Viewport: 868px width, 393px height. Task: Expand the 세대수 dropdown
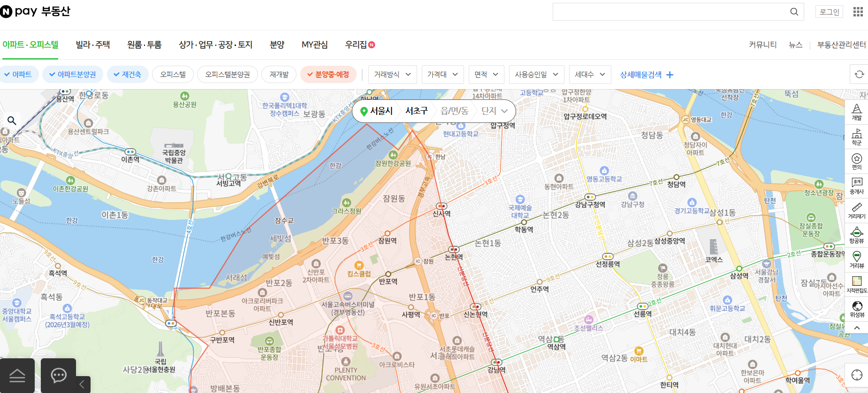click(x=590, y=75)
